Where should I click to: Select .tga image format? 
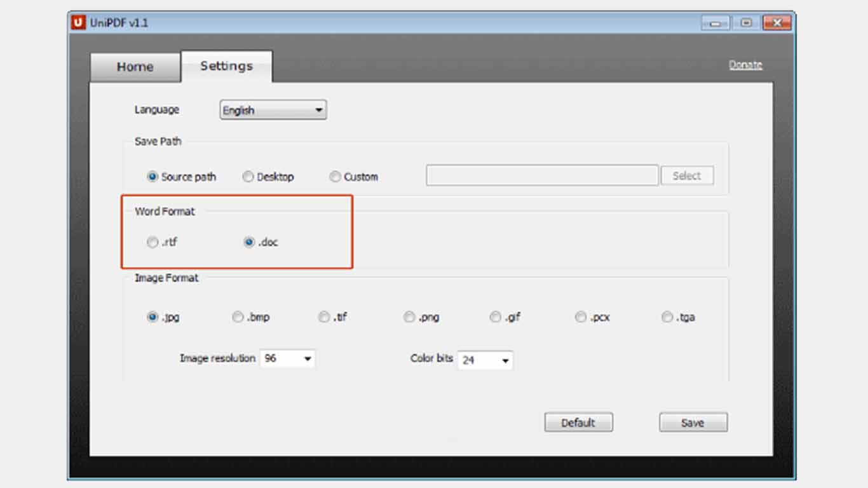[678, 317]
